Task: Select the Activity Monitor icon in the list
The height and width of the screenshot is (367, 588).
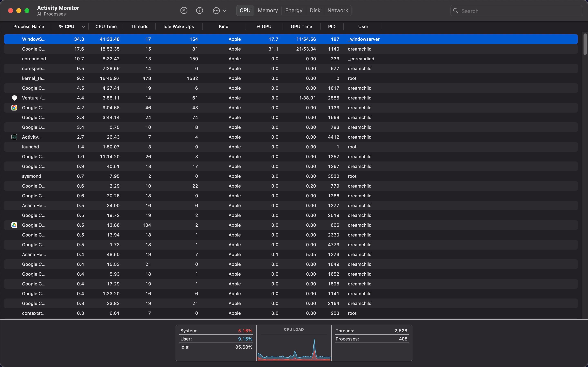Action: pyautogui.click(x=14, y=137)
